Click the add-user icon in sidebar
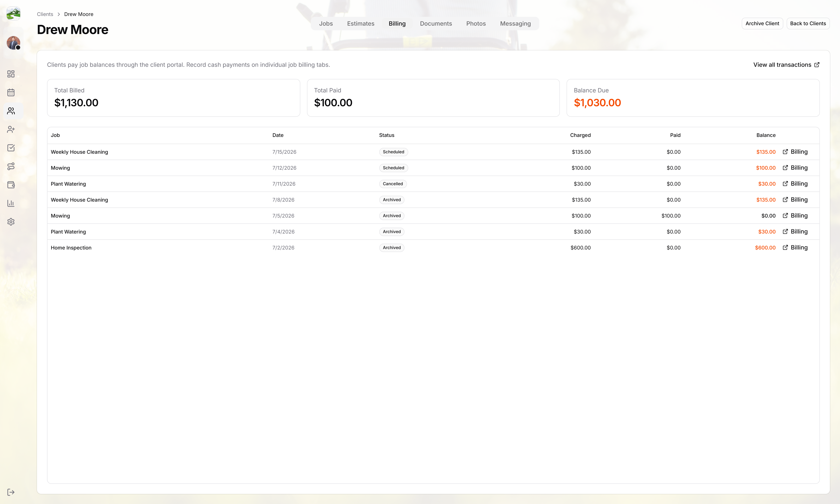This screenshot has height=504, width=840. (x=11, y=129)
